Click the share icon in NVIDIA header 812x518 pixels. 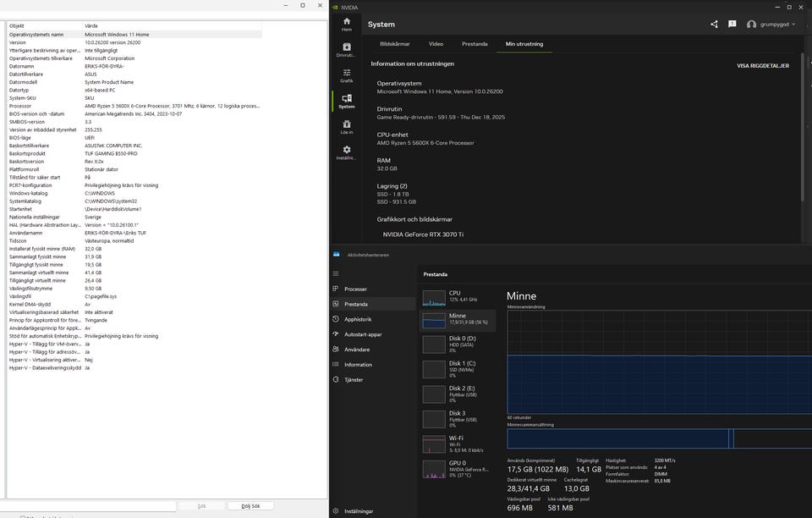point(714,25)
